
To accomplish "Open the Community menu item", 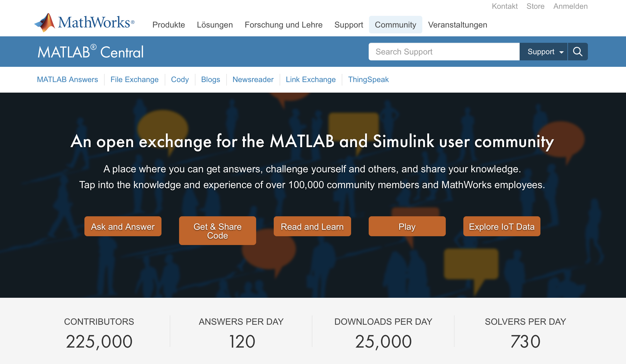I will (x=395, y=25).
